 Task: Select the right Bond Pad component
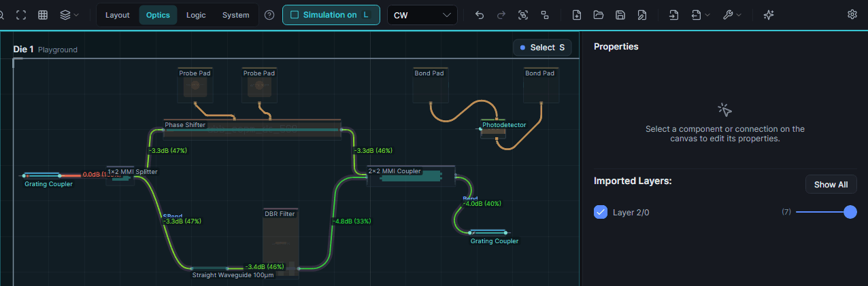(x=541, y=85)
